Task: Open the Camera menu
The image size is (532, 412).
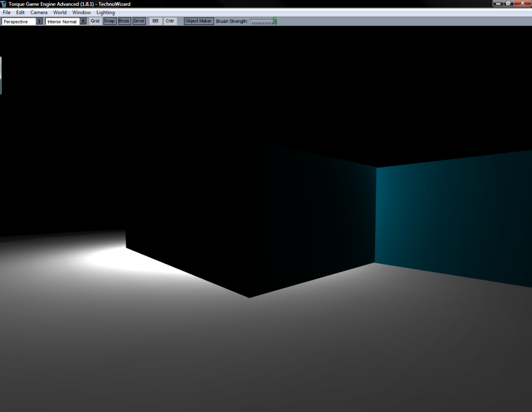Action: pos(39,12)
